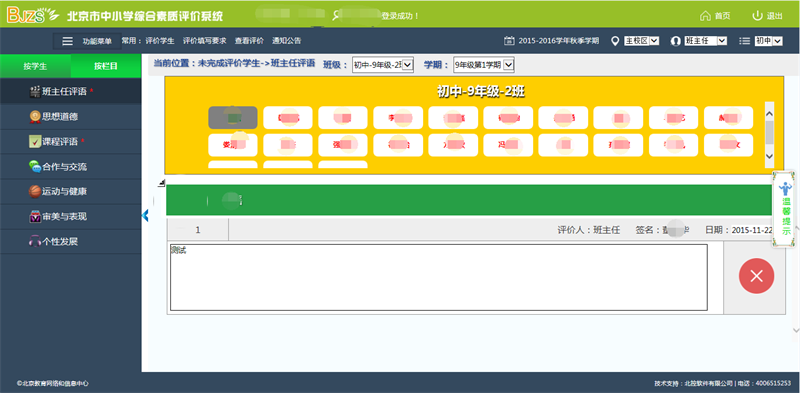Image resolution: width=800 pixels, height=393 pixels.
Task: Select 运动与健康 in the sidebar
Action: (70, 192)
